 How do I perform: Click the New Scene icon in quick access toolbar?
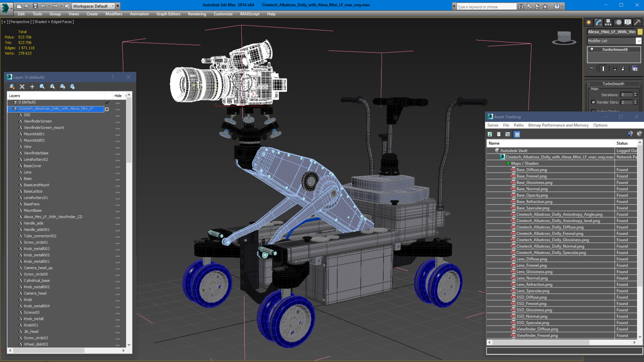pyautogui.click(x=19, y=6)
